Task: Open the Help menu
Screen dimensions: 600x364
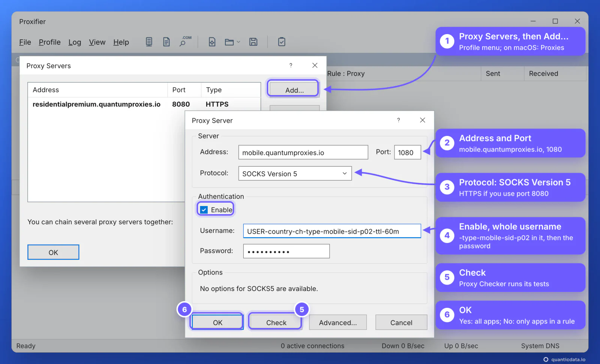Action: click(x=121, y=42)
